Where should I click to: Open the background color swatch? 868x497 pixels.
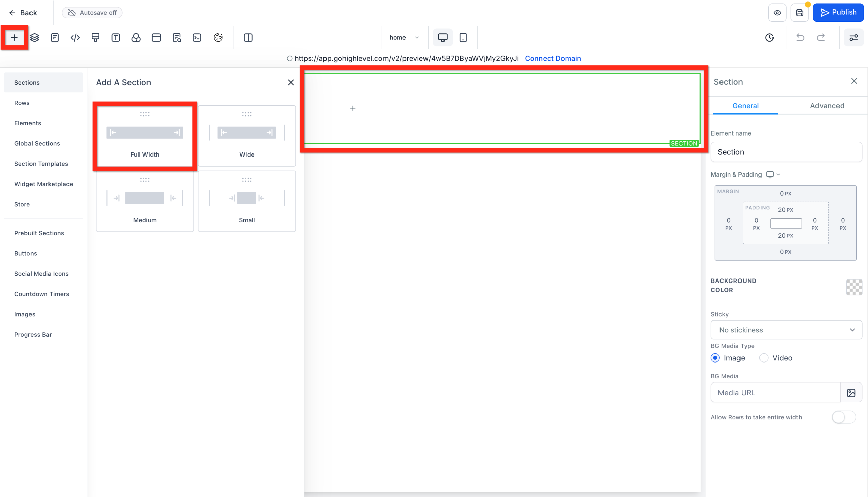click(854, 287)
